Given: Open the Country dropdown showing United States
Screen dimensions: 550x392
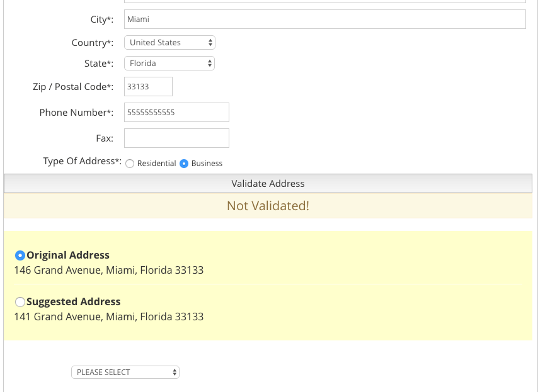Looking at the screenshot, I should point(169,42).
